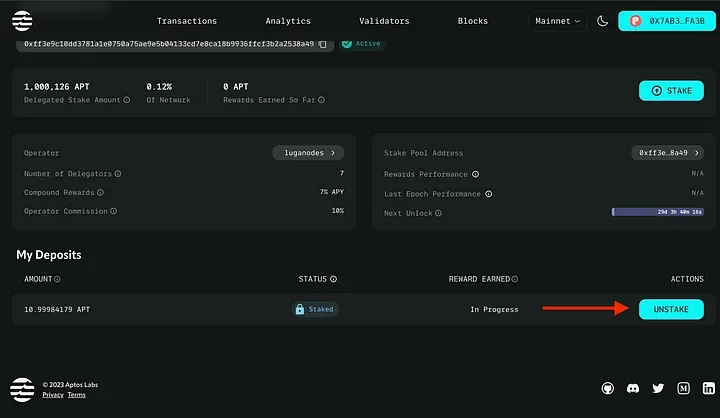The width and height of the screenshot is (720, 418).
Task: Open GitHub link in footer
Action: [x=607, y=387]
